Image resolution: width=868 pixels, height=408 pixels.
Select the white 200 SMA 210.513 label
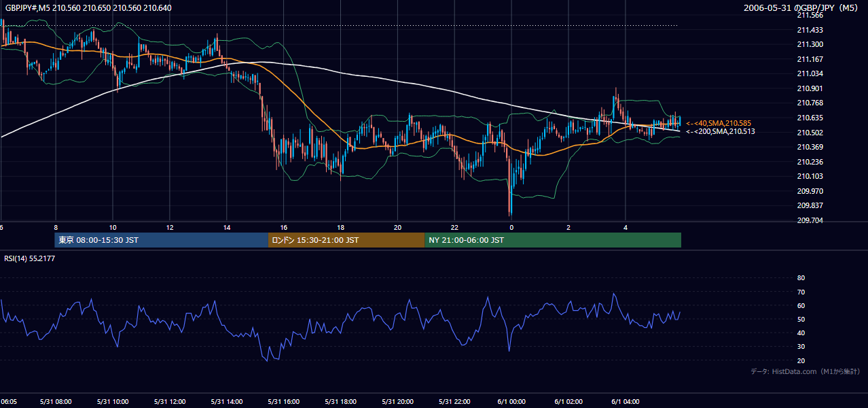coord(720,131)
